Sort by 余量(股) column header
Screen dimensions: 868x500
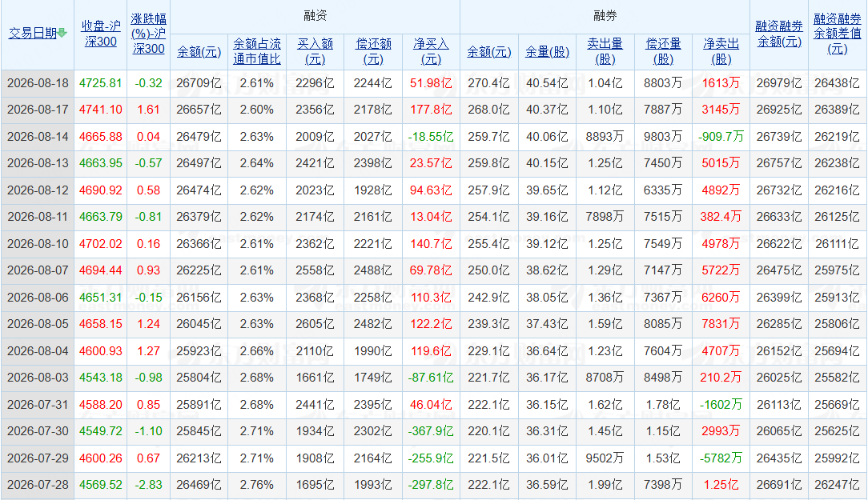(547, 52)
